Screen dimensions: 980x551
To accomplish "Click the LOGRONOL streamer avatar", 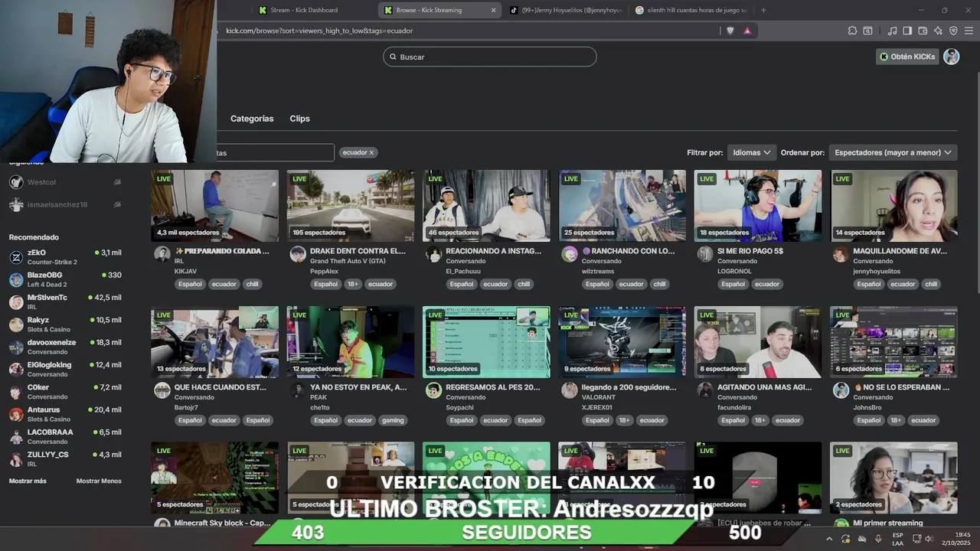I will click(705, 254).
